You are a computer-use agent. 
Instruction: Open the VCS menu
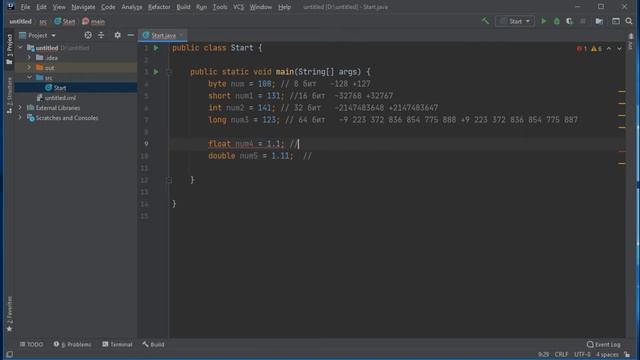238,7
